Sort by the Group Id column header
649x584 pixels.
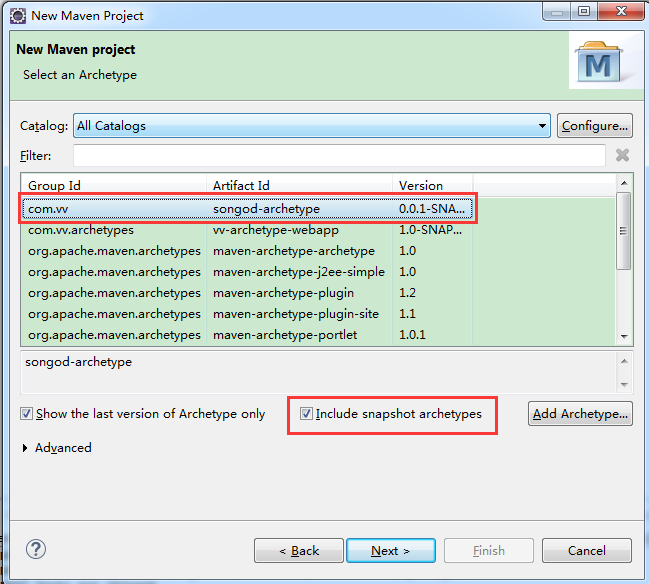[113, 185]
